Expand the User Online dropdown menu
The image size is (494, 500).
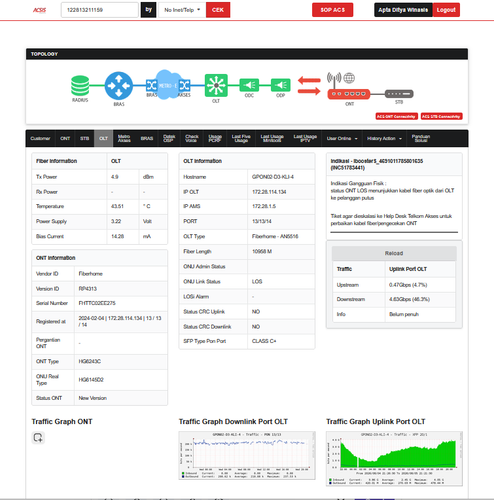coord(342,138)
